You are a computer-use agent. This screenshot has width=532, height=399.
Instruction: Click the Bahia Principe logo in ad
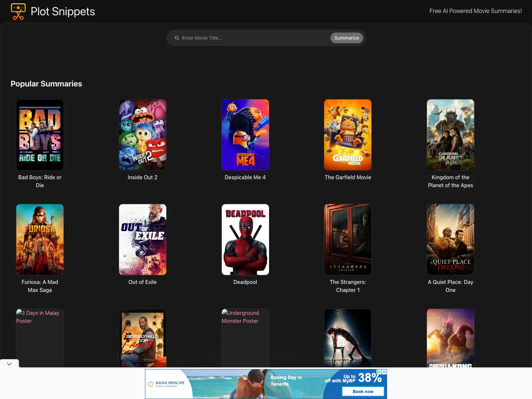(x=166, y=384)
